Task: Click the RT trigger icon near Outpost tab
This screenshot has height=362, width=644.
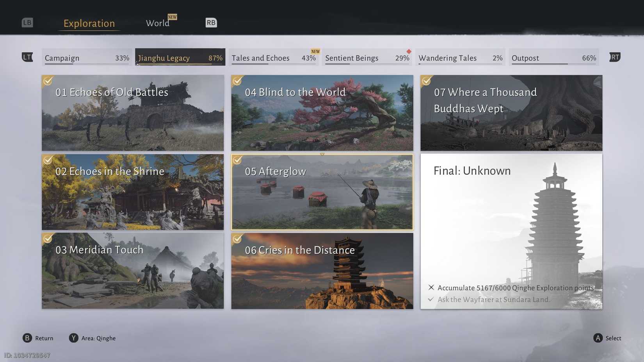Action: tap(615, 57)
